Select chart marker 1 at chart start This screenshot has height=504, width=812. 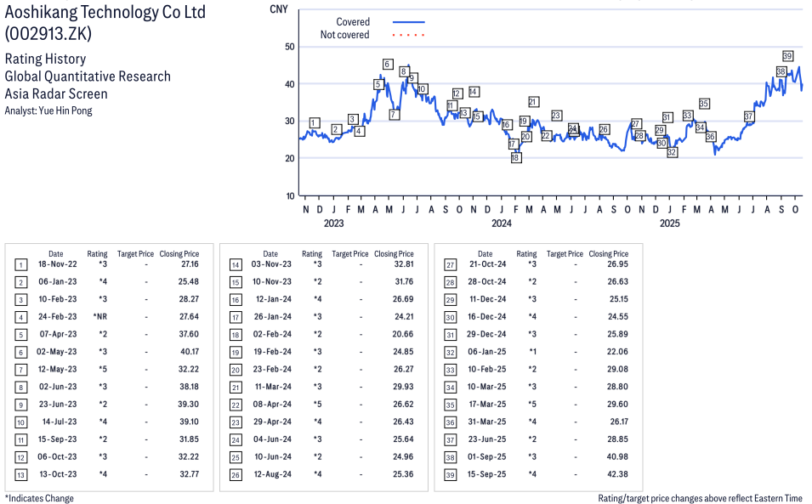point(315,123)
